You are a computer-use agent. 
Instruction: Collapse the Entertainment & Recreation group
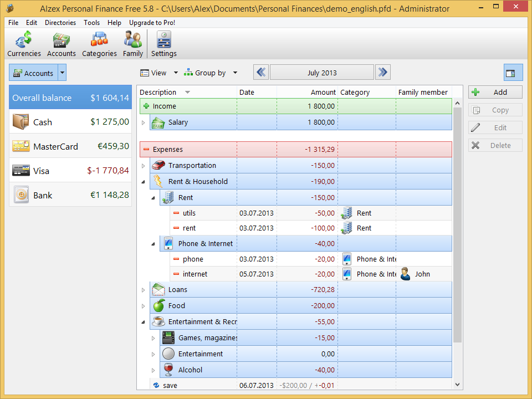(x=143, y=322)
